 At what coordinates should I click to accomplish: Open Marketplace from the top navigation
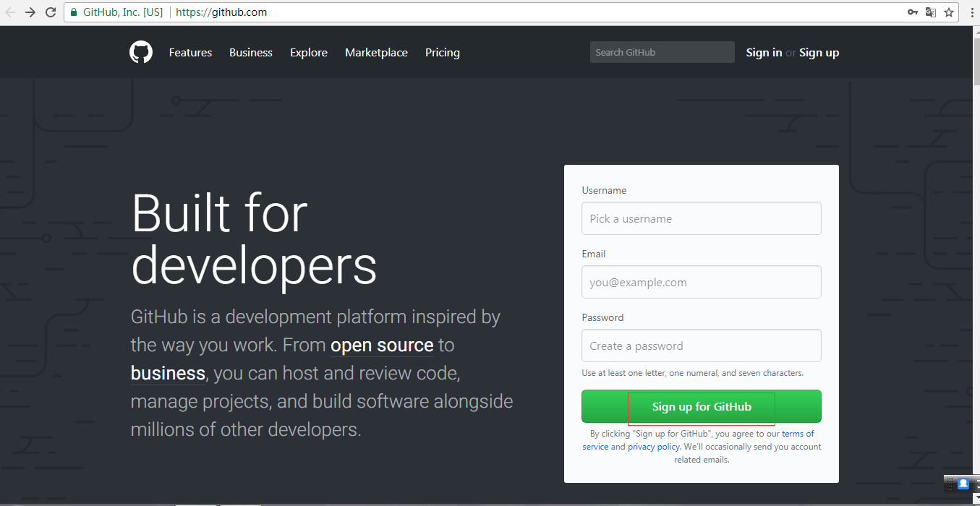376,53
